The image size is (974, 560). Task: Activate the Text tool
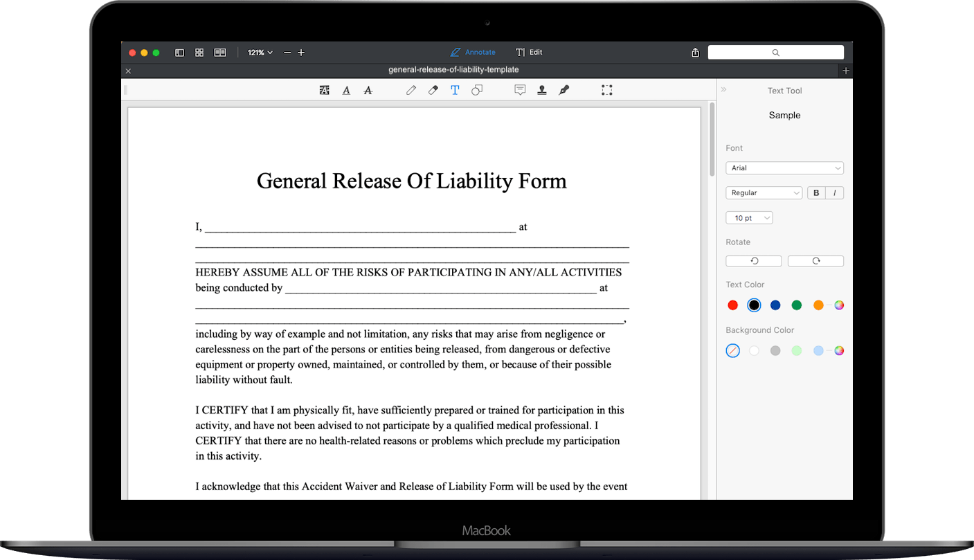coord(455,90)
